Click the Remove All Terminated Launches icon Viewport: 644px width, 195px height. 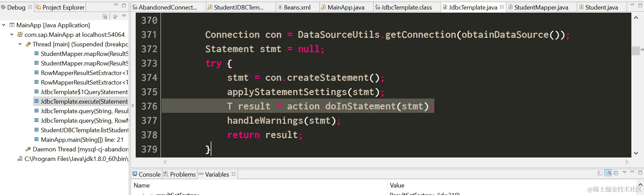tap(105, 16)
